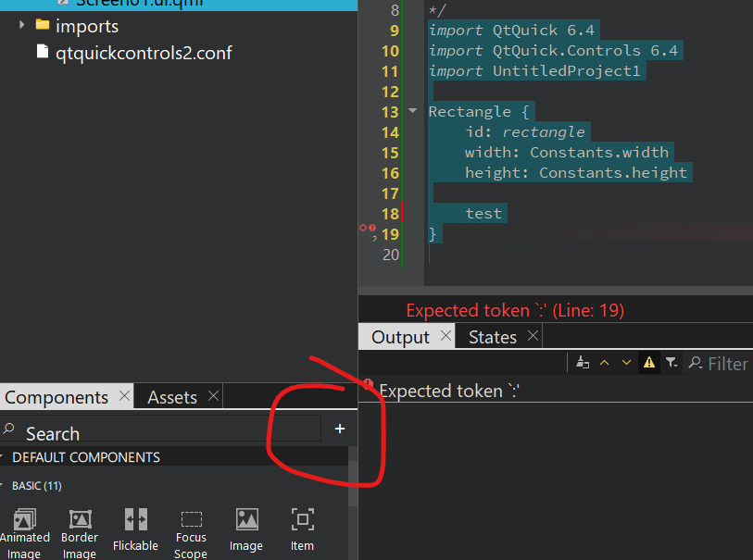The height and width of the screenshot is (560, 753).
Task: Clear the Output pane with broom icon
Action: coord(582,363)
